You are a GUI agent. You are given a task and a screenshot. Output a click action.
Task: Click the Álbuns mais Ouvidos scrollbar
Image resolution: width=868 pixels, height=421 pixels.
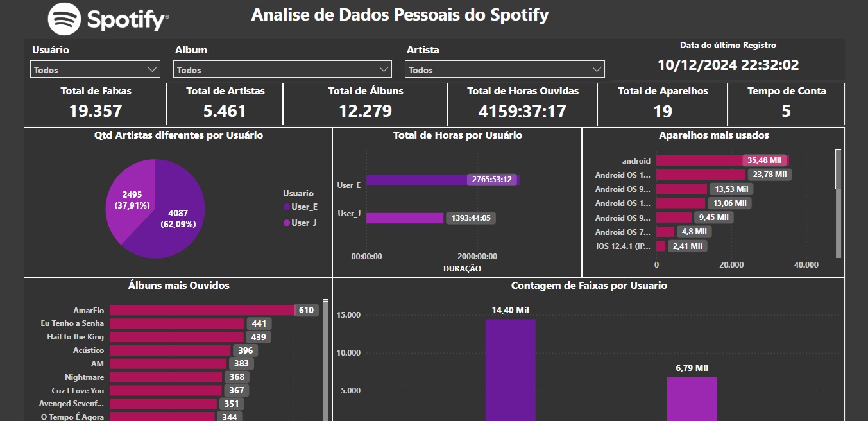tap(325, 359)
